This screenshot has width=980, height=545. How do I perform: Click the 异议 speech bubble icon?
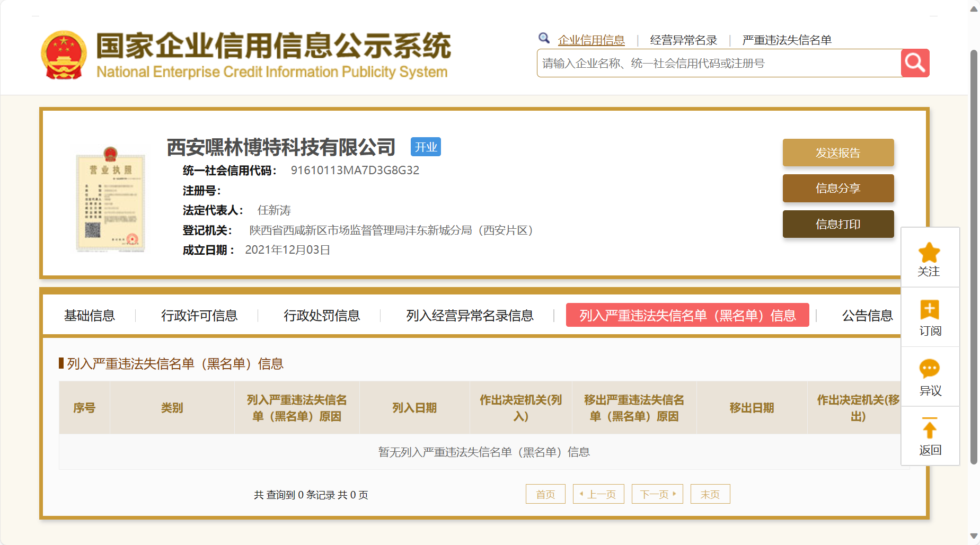tap(930, 369)
